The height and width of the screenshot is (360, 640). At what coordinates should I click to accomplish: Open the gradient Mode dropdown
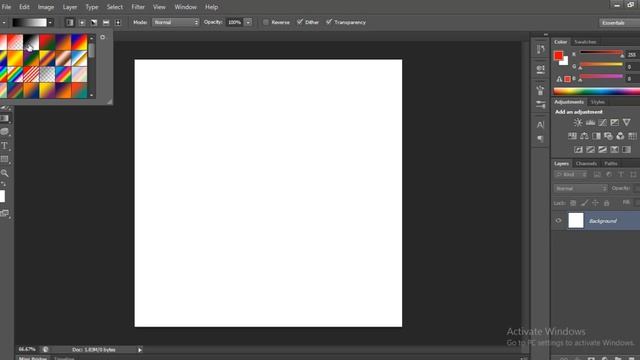176,22
